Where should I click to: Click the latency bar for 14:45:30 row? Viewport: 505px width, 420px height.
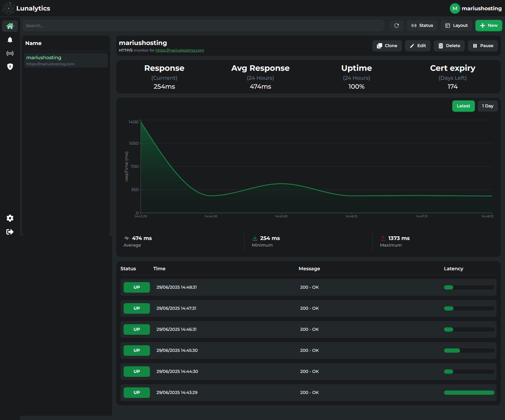469,351
